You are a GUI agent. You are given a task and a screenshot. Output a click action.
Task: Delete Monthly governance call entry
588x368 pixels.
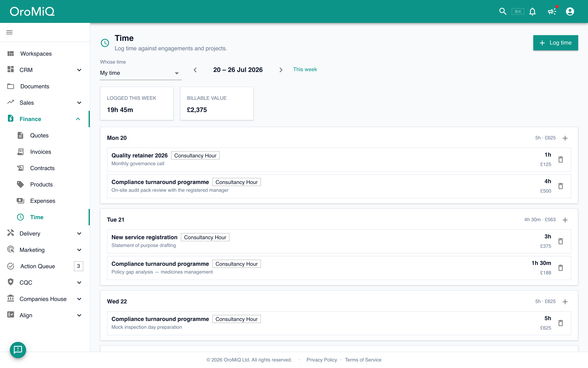tap(561, 159)
